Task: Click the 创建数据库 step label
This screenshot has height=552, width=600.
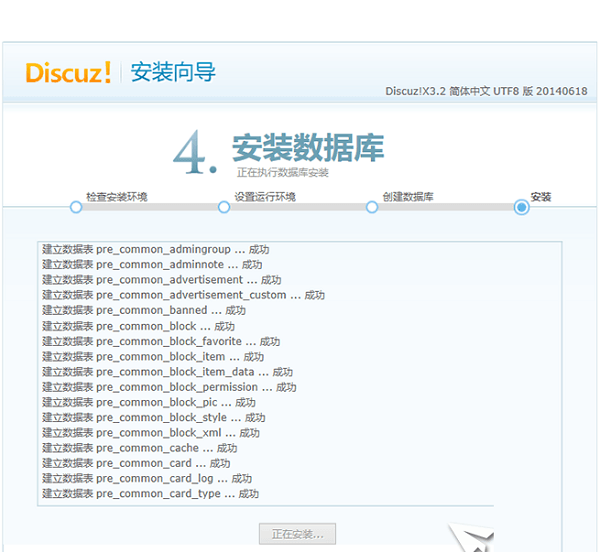Action: [x=408, y=197]
